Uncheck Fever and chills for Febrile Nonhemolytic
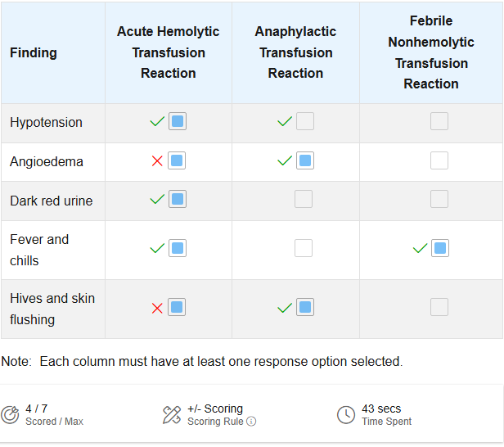This screenshot has width=504, height=447. tap(440, 248)
